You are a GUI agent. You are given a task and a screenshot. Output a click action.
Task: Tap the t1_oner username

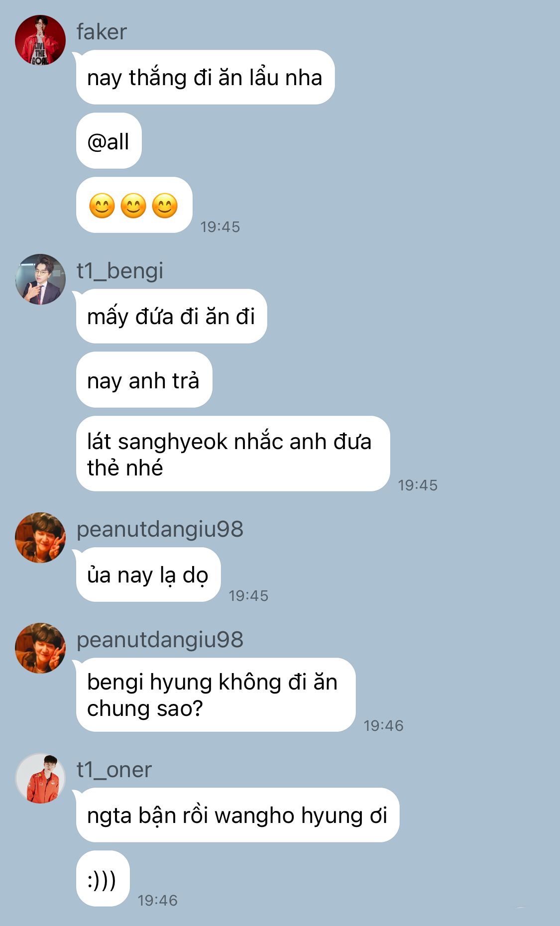click(114, 770)
